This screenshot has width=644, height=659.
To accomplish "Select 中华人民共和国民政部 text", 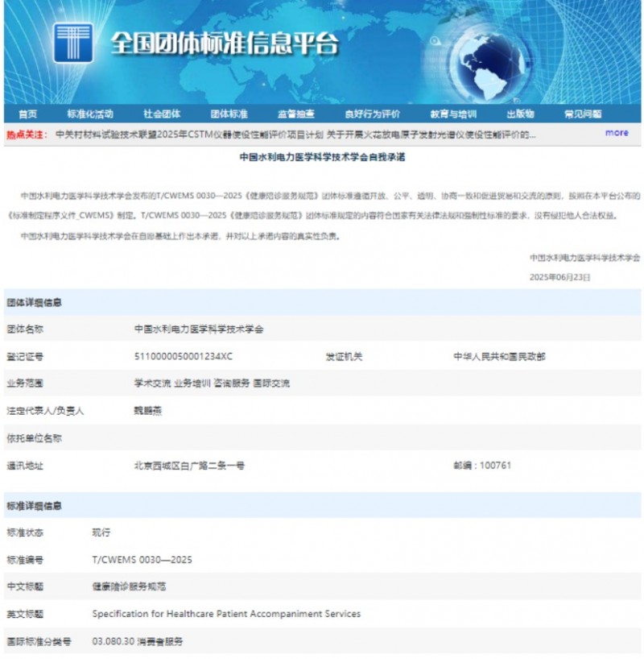I will pos(499,356).
